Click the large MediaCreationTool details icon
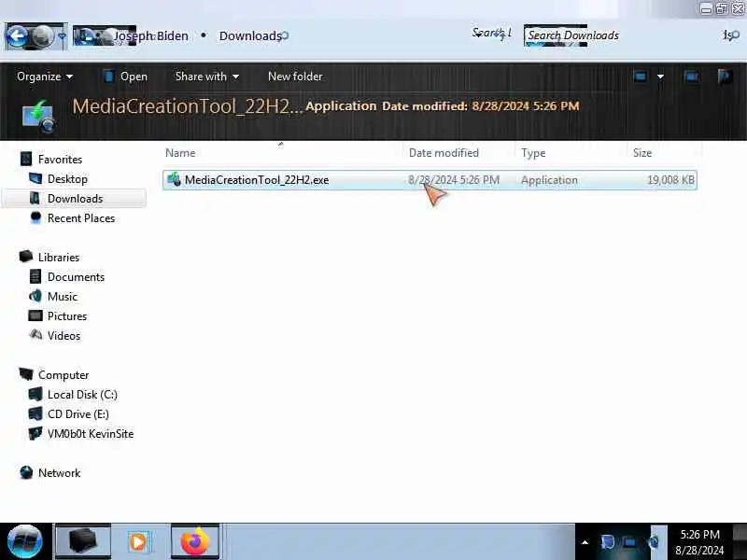The height and width of the screenshot is (560, 747). (38, 116)
